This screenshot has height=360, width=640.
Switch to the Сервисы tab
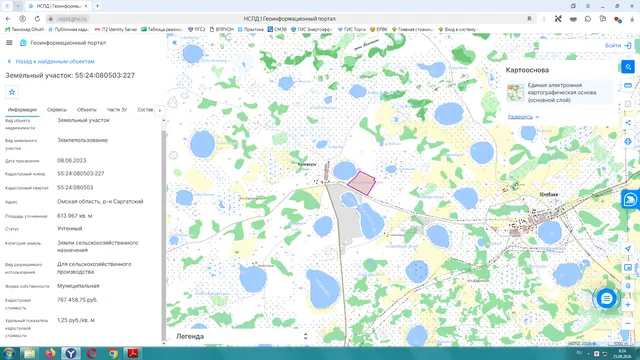click(57, 110)
